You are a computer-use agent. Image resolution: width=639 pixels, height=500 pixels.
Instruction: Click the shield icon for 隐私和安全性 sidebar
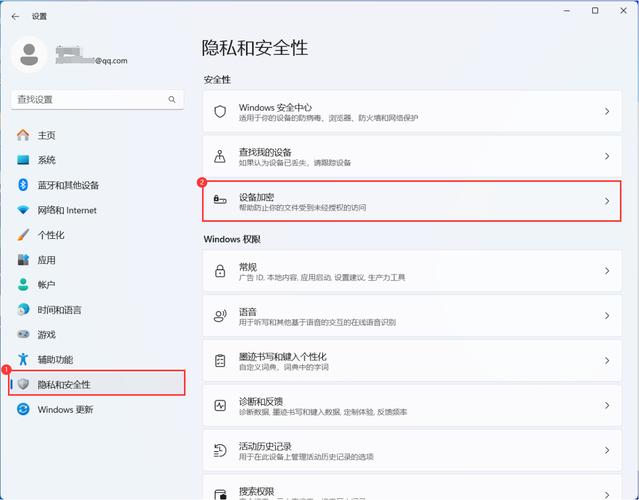point(23,384)
